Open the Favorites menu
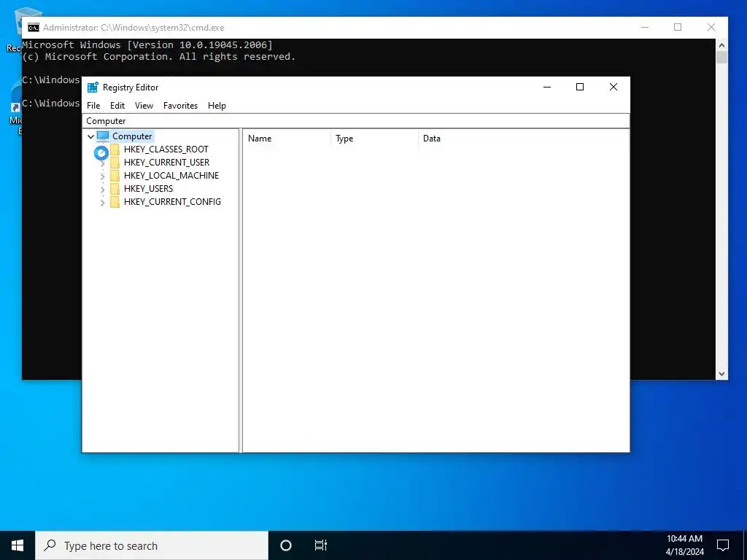This screenshot has height=560, width=747. [180, 106]
